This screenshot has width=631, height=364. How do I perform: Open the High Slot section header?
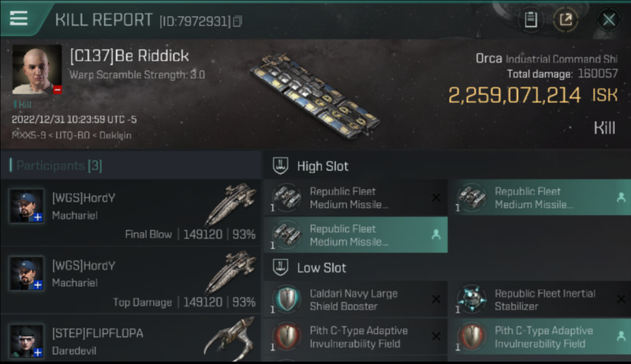[323, 166]
